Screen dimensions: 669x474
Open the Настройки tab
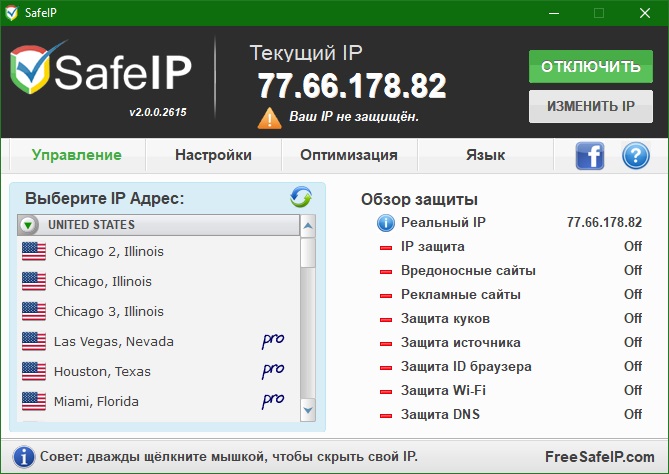pos(213,155)
